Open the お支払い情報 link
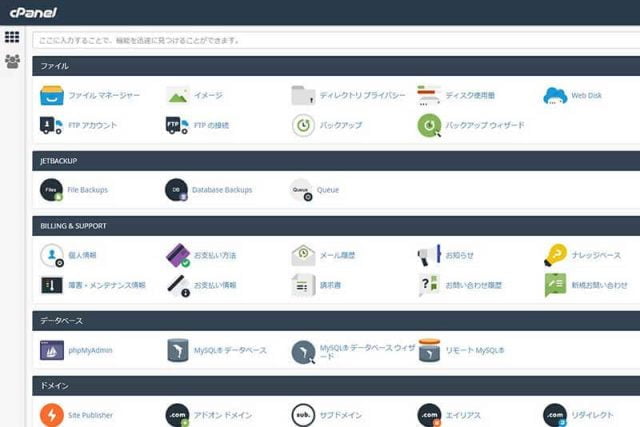The image size is (640, 427). click(215, 285)
